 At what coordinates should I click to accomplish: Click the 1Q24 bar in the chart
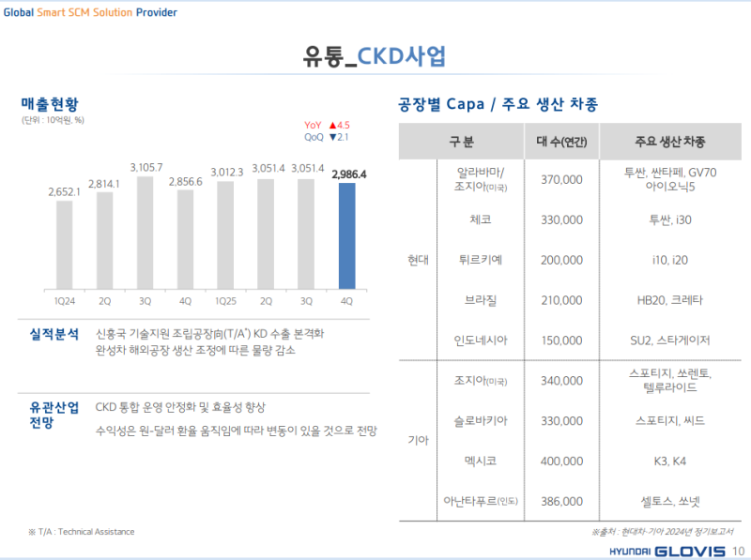pos(64,244)
